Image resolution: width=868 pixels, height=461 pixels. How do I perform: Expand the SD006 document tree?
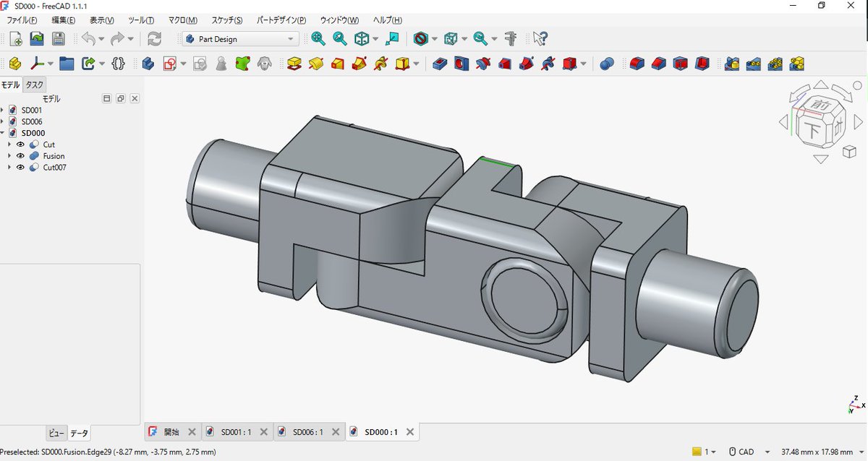(3, 121)
